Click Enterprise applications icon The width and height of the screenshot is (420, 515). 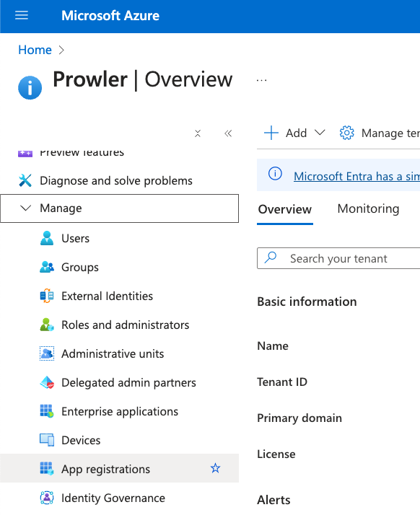(x=47, y=411)
